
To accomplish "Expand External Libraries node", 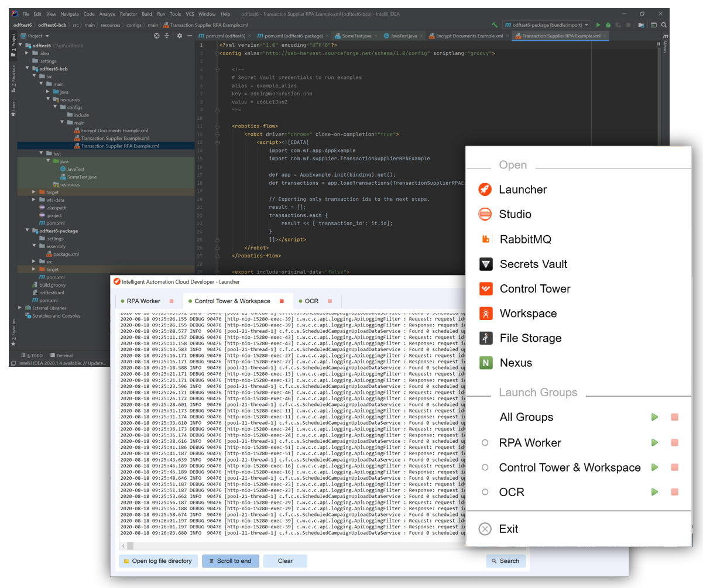I will (x=21, y=308).
